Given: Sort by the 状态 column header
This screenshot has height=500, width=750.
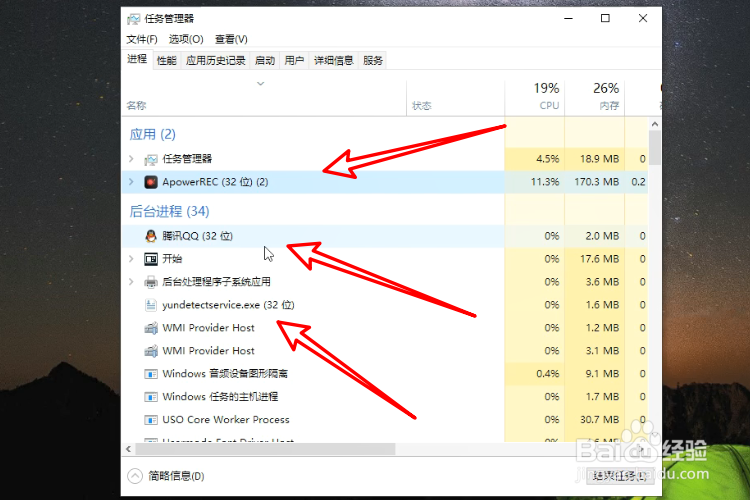Looking at the screenshot, I should 456,98.
